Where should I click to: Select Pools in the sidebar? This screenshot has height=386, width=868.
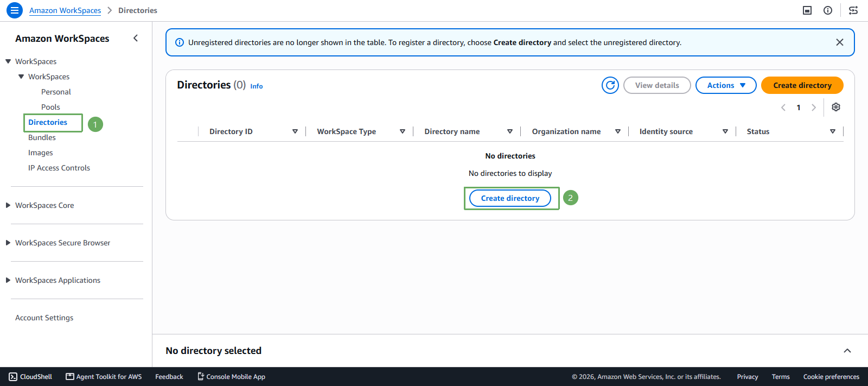pyautogui.click(x=50, y=107)
